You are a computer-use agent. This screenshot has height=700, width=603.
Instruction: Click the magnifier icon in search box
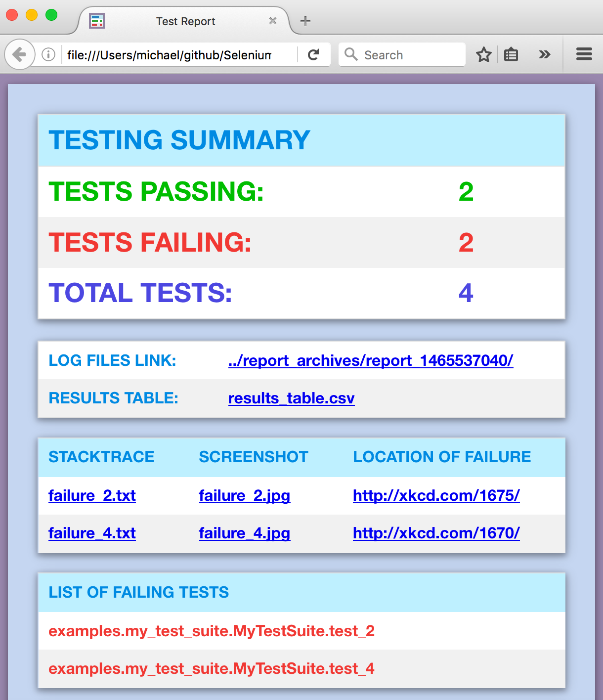pyautogui.click(x=351, y=54)
